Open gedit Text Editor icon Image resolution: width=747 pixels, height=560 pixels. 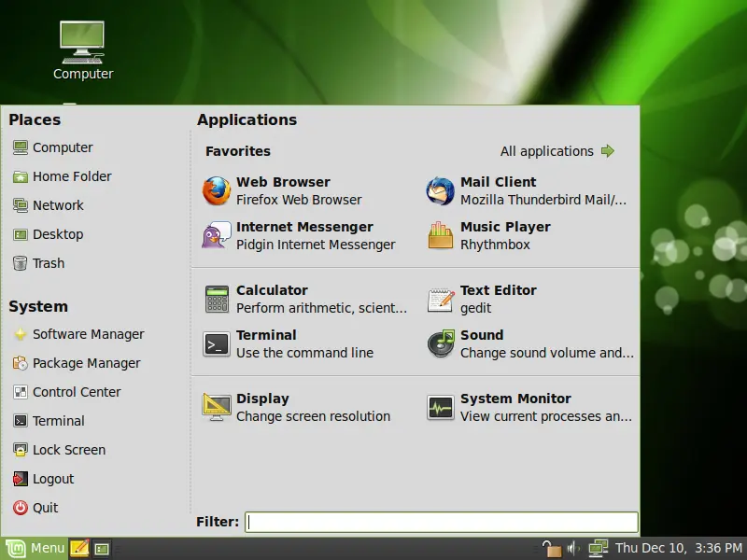pos(440,299)
